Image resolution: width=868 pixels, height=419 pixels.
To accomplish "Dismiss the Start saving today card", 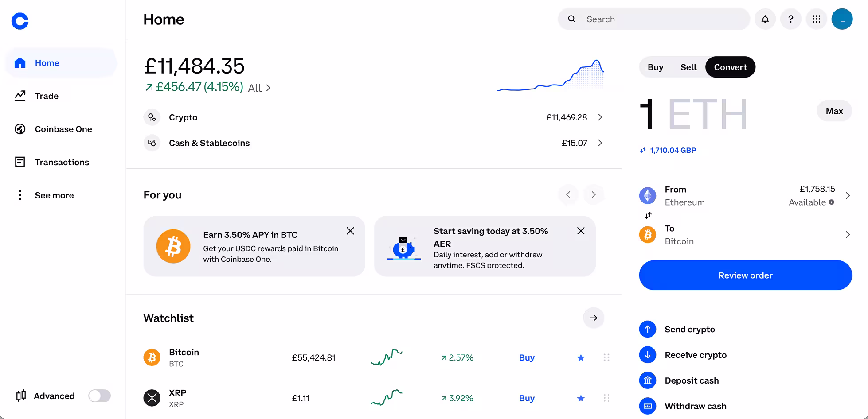I will click(x=581, y=231).
